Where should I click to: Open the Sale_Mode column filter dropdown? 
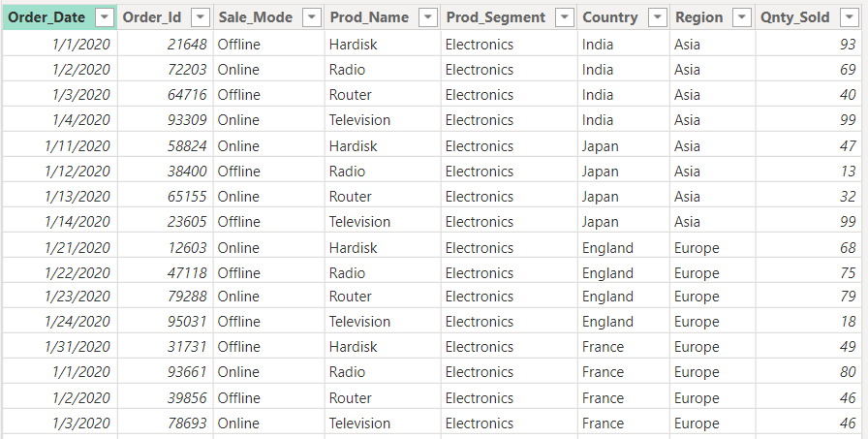(311, 17)
